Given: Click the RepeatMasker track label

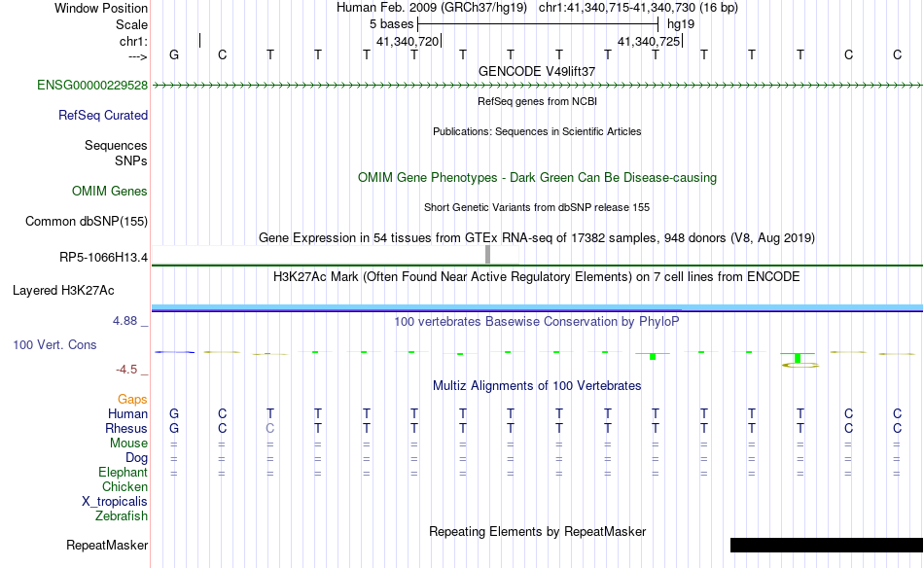Looking at the screenshot, I should (107, 546).
